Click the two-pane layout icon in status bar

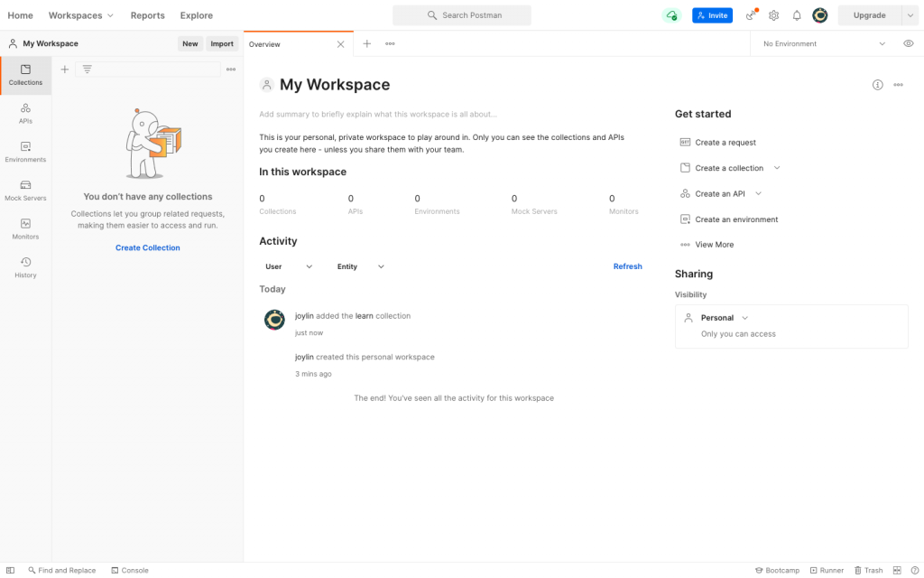point(897,571)
